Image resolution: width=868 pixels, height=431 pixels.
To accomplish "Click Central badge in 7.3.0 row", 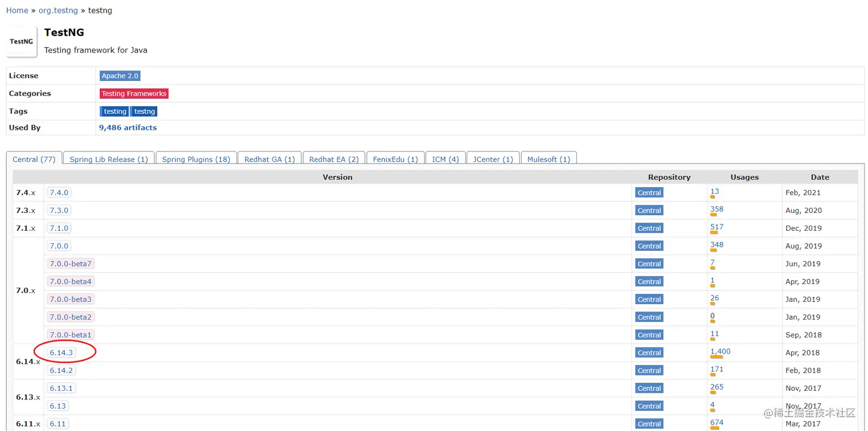I will (x=649, y=211).
